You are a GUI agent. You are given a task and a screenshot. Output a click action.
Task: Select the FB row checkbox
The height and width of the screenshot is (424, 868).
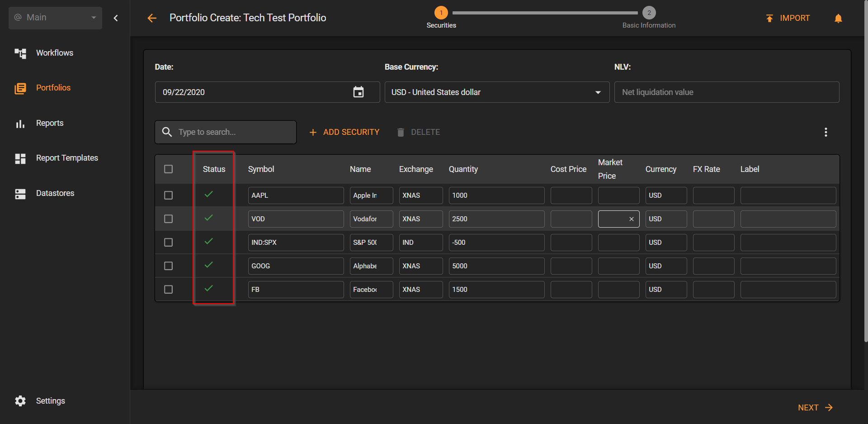[x=169, y=290]
